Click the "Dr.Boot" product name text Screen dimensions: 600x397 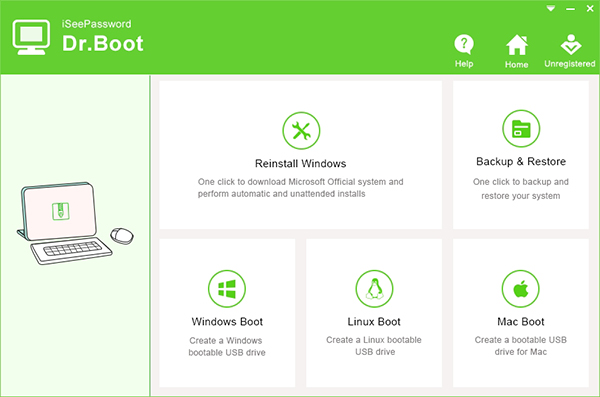pos(103,44)
